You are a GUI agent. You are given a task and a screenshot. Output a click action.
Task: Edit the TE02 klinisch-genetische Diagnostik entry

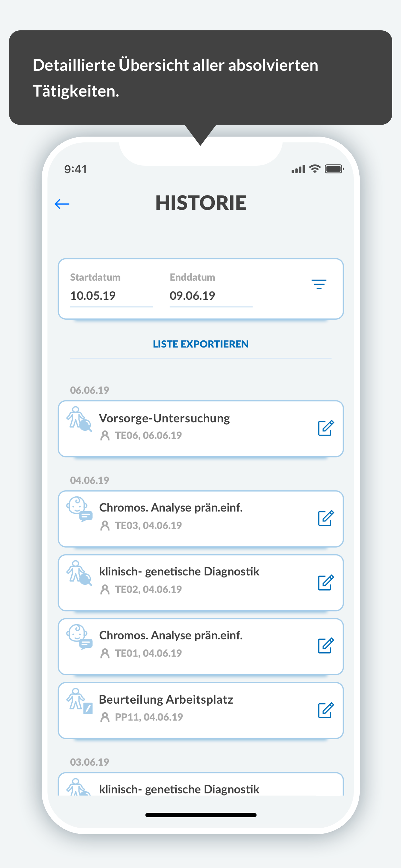[x=326, y=582]
